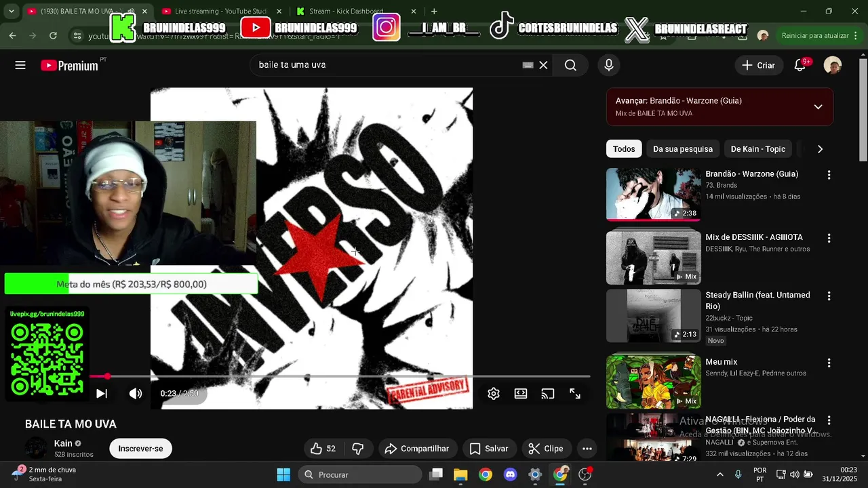The height and width of the screenshot is (488, 868).
Task: Like the video with 52 likes
Action: pyautogui.click(x=323, y=449)
